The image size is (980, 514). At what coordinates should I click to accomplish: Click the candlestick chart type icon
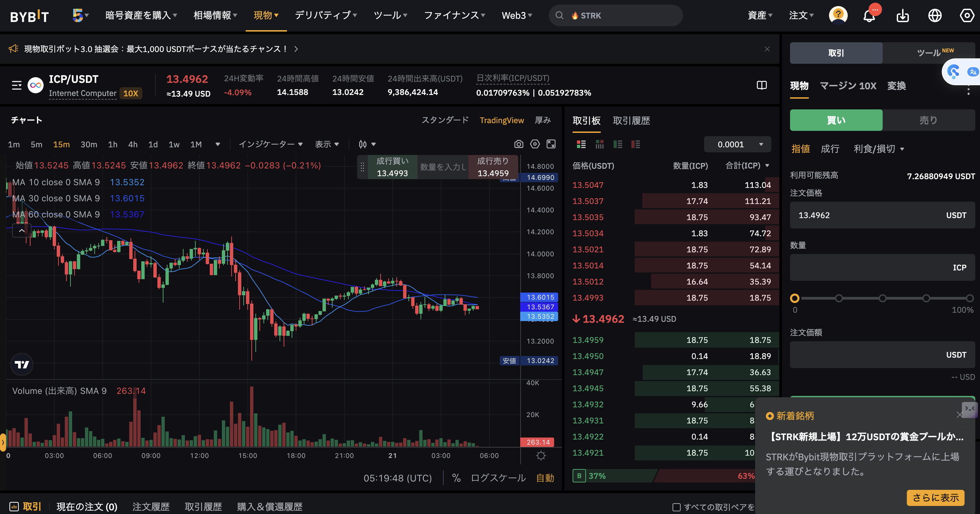pyautogui.click(x=363, y=145)
